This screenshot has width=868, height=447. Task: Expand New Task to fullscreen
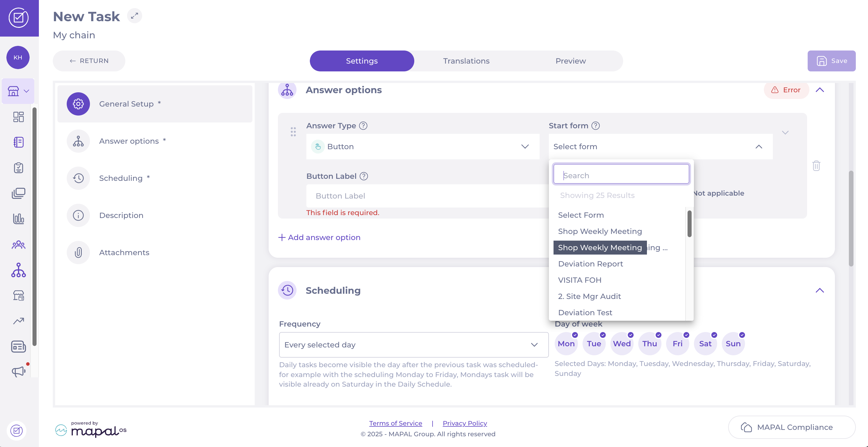pyautogui.click(x=134, y=16)
